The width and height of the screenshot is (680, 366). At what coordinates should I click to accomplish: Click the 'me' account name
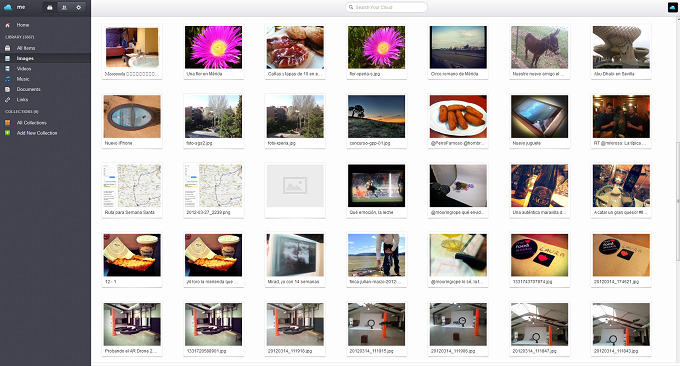pyautogui.click(x=21, y=7)
